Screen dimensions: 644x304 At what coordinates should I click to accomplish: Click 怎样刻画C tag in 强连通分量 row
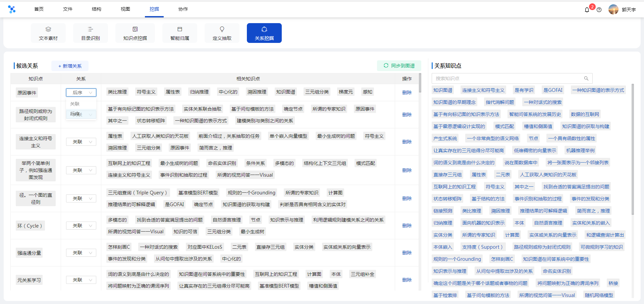point(119,247)
